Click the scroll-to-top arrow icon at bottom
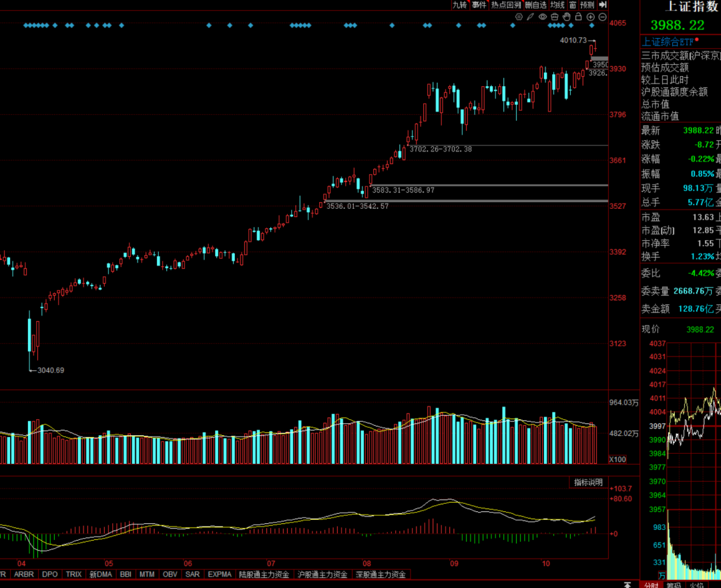This screenshot has height=588, width=721. click(627, 584)
